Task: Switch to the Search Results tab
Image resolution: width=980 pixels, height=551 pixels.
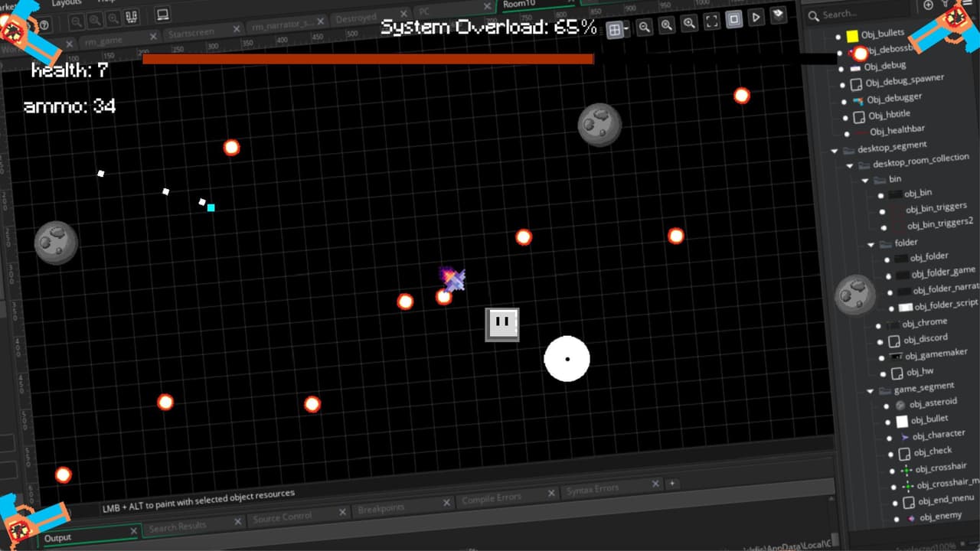Action: 177,527
